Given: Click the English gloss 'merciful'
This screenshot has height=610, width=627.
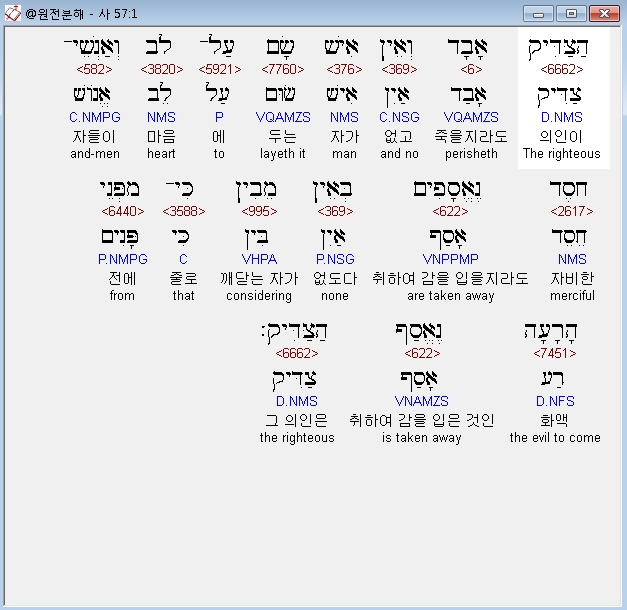Looking at the screenshot, I should point(572,296).
